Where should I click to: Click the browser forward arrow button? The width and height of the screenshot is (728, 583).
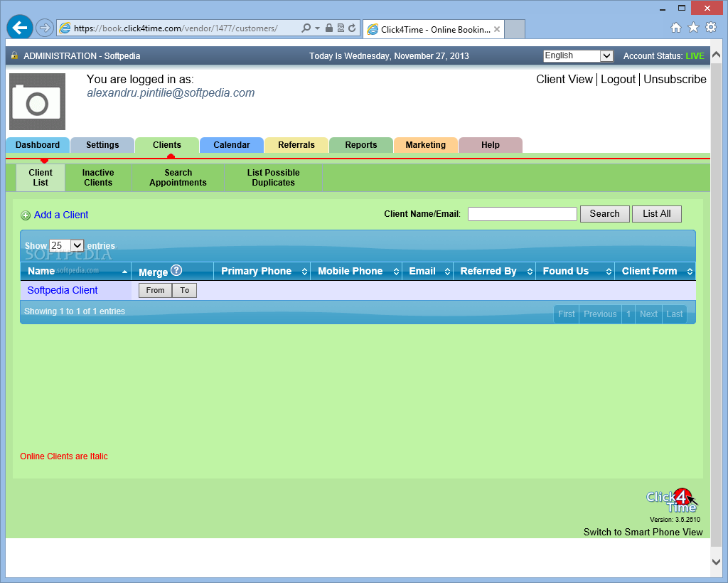point(45,28)
